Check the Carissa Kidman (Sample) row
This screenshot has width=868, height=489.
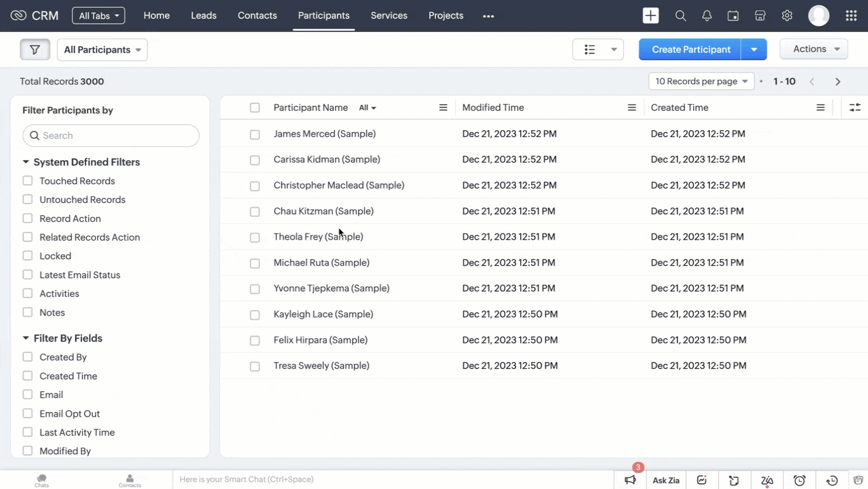[x=255, y=160]
